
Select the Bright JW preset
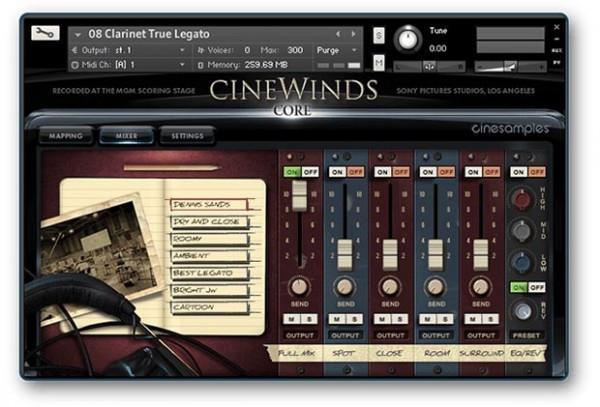coord(210,290)
